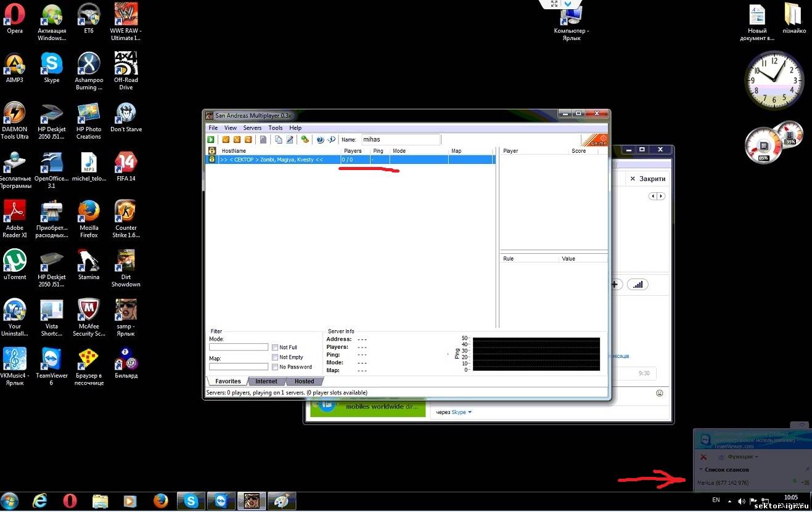The width and height of the screenshot is (812, 512).
Task: Click the Internet Explorer taskbar icon
Action: coord(40,500)
